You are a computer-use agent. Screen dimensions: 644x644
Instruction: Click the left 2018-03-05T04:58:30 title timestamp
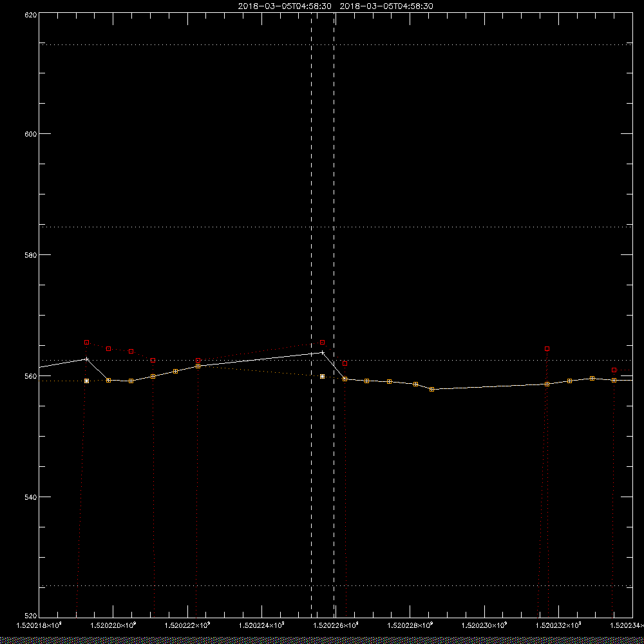pyautogui.click(x=285, y=6)
